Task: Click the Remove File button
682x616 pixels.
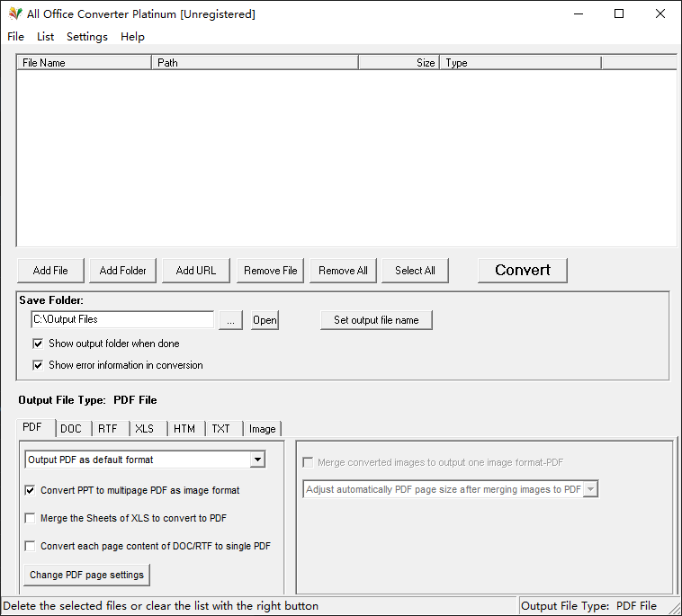Action: tap(270, 271)
